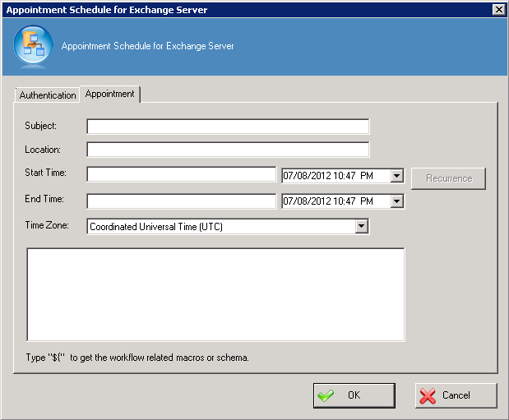Focus the Subject text field
Viewport: 509px width, 420px height.
coord(228,127)
